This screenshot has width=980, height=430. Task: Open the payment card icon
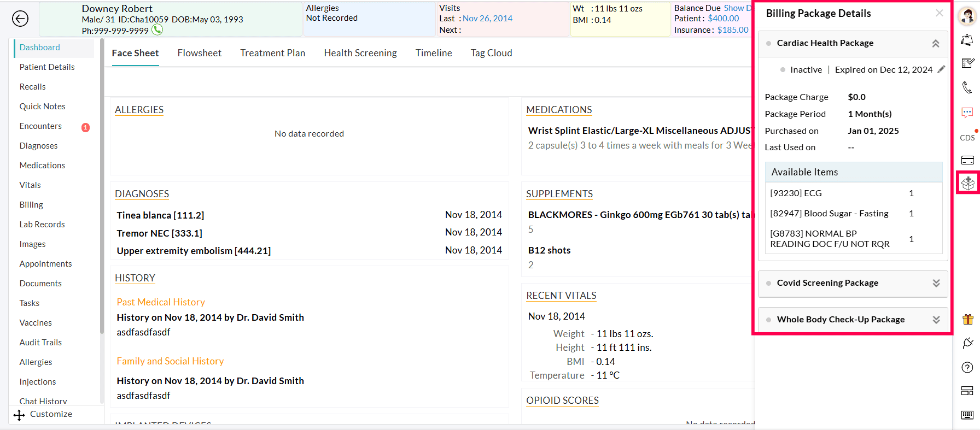[x=967, y=160]
